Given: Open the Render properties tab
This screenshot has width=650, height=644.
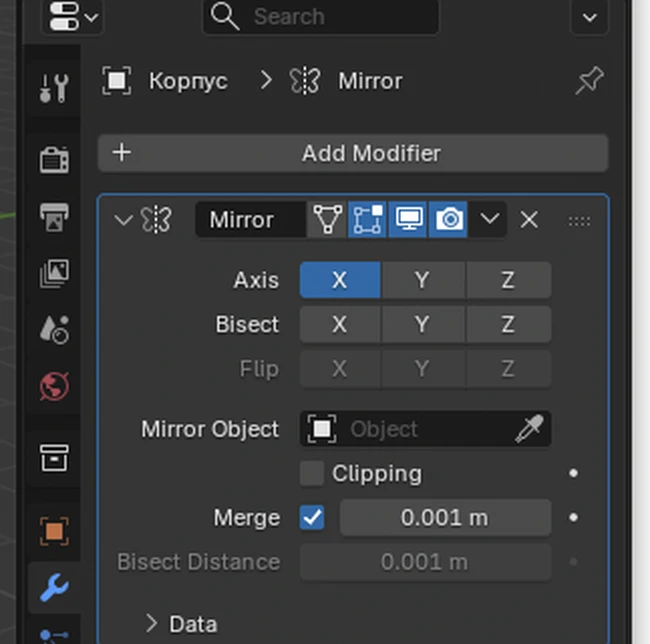Looking at the screenshot, I should click(54, 160).
